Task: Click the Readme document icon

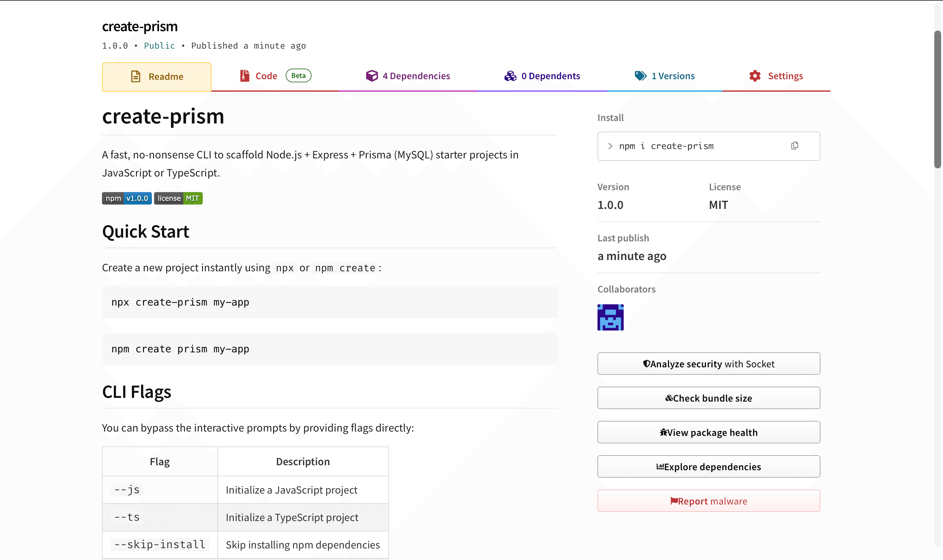Action: [x=135, y=77]
